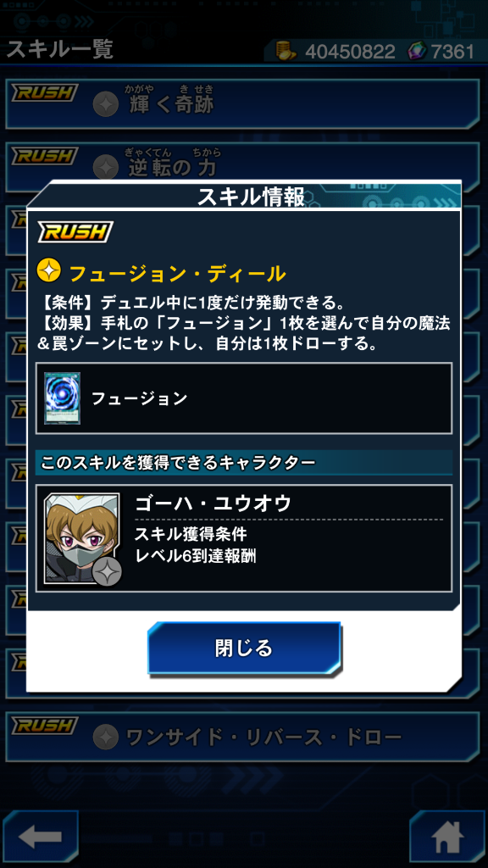Tap the gold coins icon

tap(288, 51)
